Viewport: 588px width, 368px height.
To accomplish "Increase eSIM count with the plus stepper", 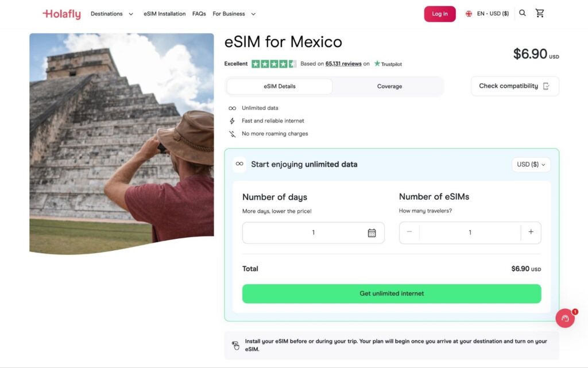I will click(x=531, y=233).
